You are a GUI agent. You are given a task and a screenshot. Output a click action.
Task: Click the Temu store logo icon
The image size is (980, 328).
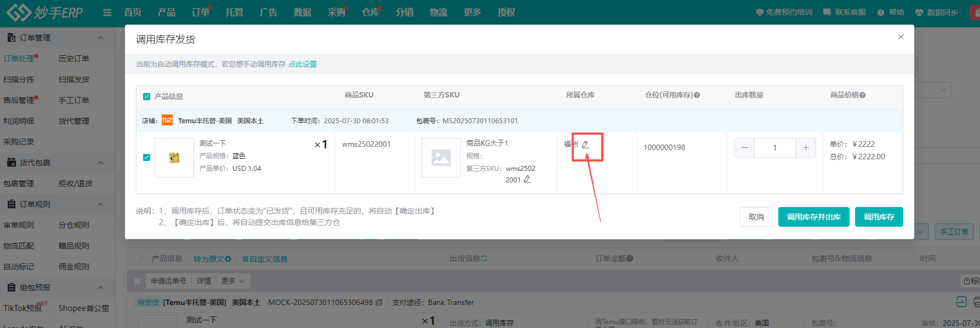167,120
